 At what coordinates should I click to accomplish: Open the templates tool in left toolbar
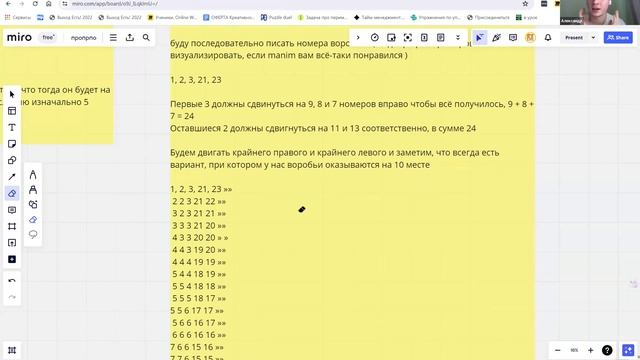(12, 111)
